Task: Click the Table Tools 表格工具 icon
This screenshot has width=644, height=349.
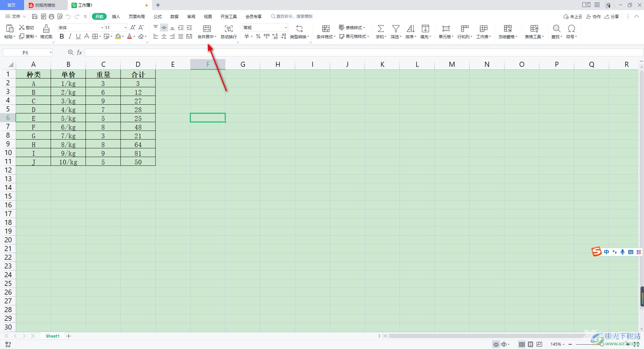Action: click(x=534, y=29)
